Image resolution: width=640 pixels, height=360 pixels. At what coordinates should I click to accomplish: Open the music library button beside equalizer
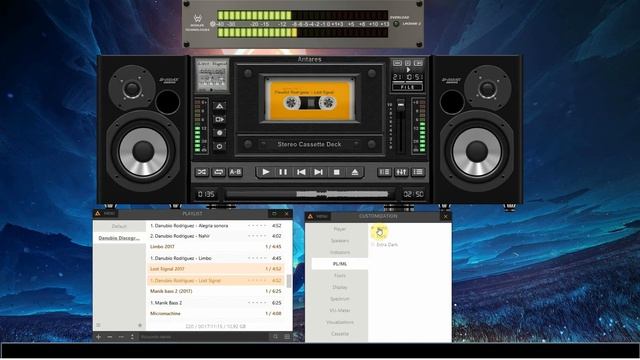click(384, 172)
